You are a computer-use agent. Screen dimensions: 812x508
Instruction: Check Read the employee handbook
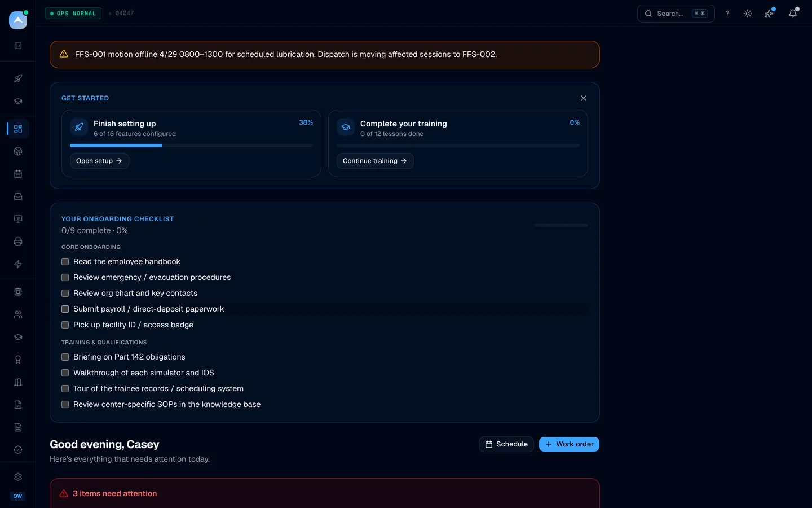[x=65, y=262]
